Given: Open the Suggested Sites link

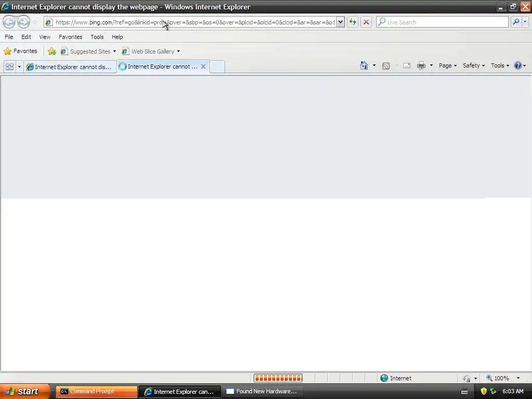Looking at the screenshot, I should pyautogui.click(x=86, y=51).
